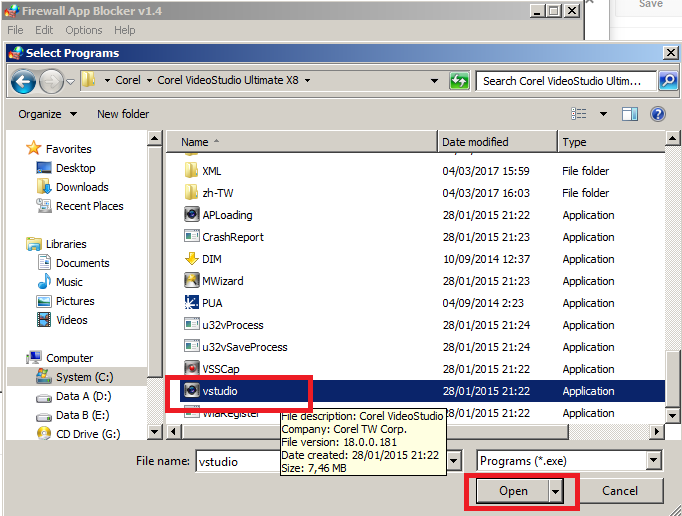
Task: Click the Forward navigation arrow
Action: (x=51, y=81)
